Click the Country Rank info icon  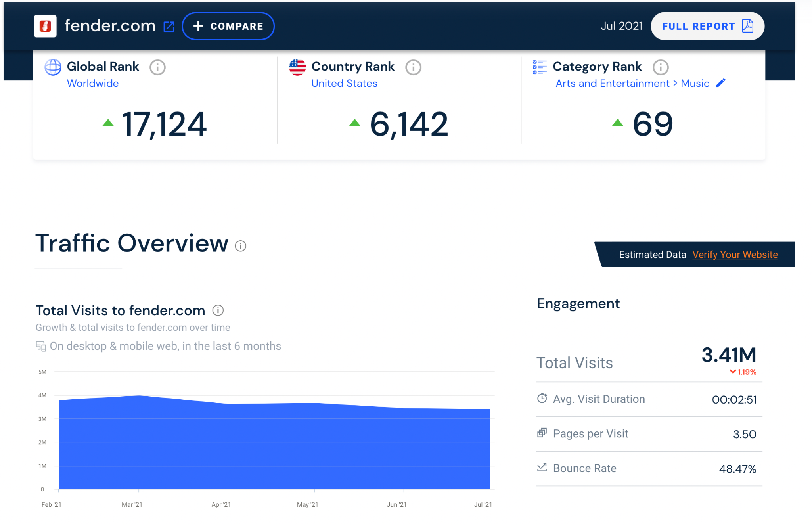413,67
